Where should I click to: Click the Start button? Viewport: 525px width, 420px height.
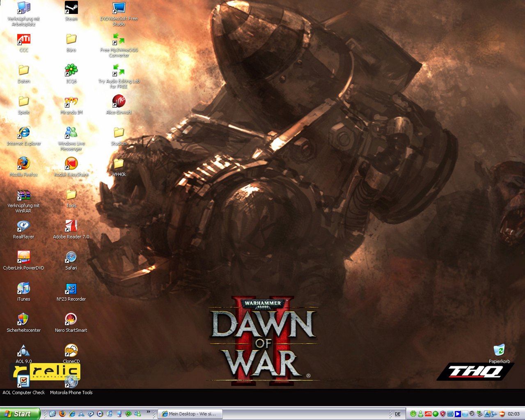20,414
